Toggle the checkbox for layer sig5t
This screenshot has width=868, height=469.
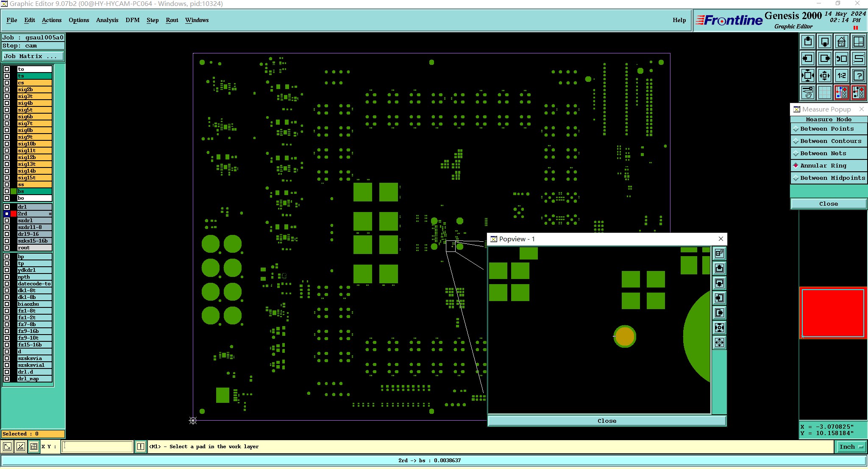point(7,110)
